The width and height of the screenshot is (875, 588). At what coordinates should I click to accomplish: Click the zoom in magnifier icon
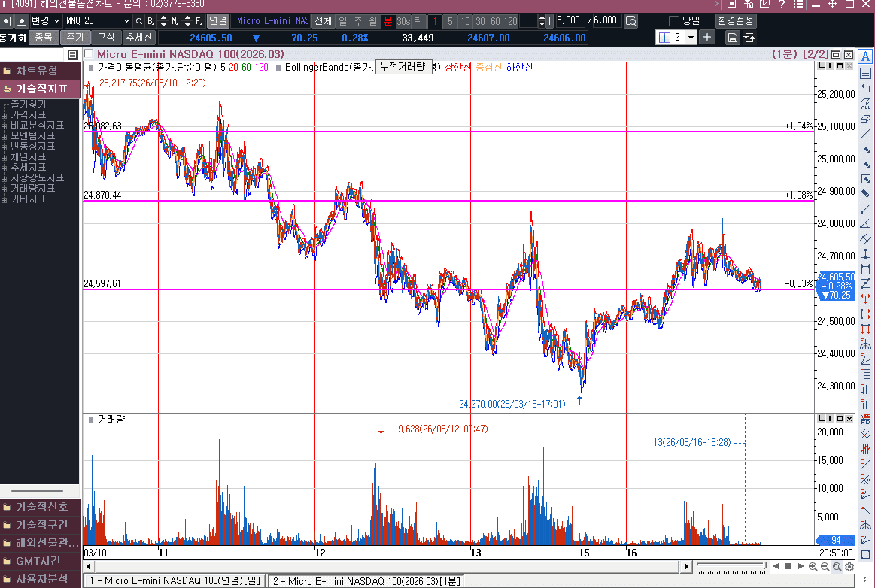[813, 566]
